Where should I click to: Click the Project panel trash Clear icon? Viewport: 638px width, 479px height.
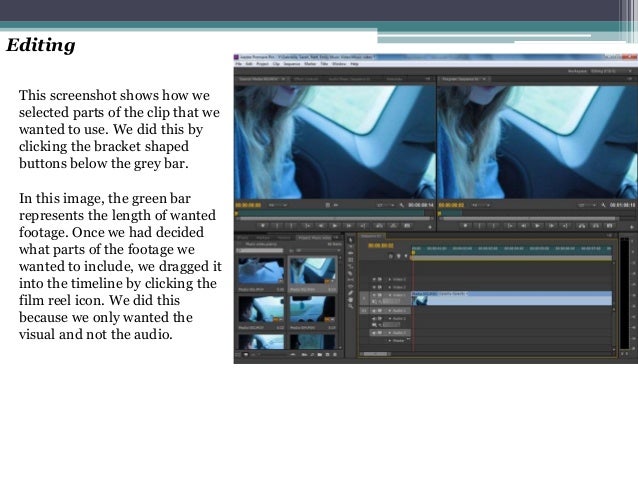click(335, 354)
